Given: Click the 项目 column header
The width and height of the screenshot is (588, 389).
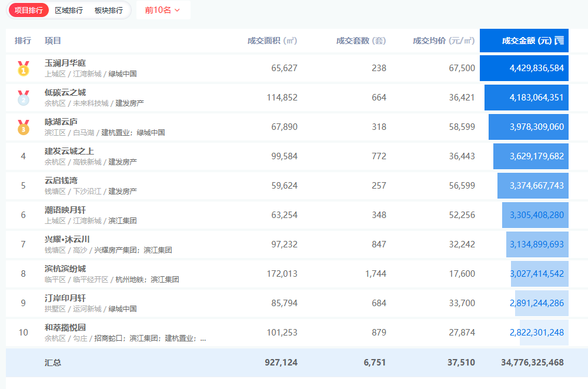Looking at the screenshot, I should (52, 41).
